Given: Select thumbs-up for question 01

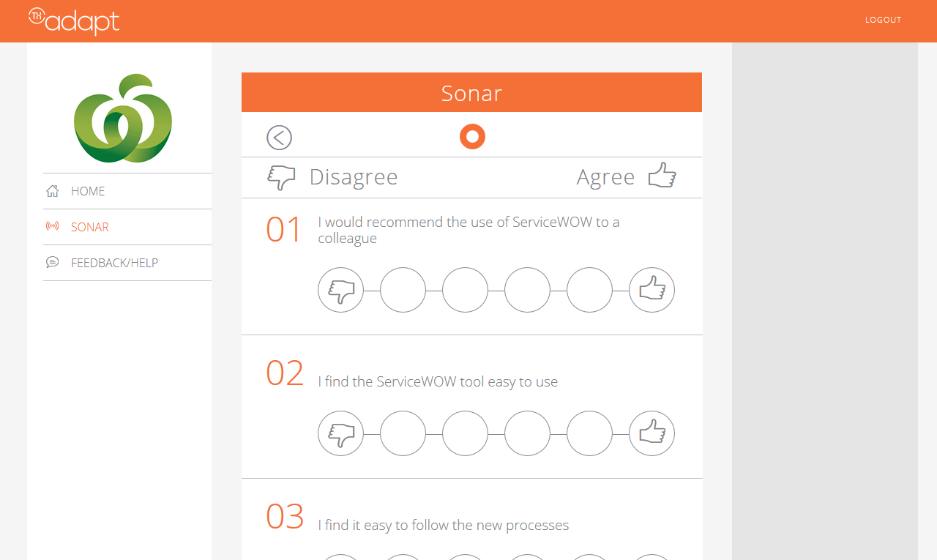Looking at the screenshot, I should point(652,290).
